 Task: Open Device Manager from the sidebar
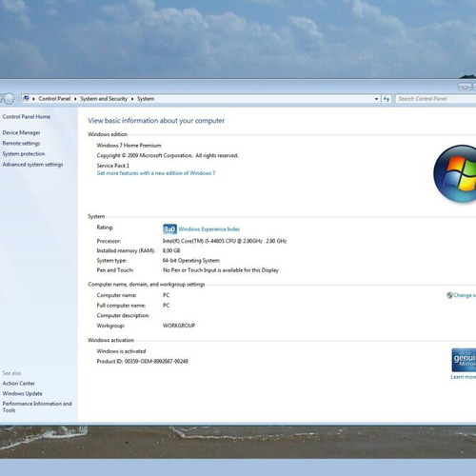click(x=21, y=132)
